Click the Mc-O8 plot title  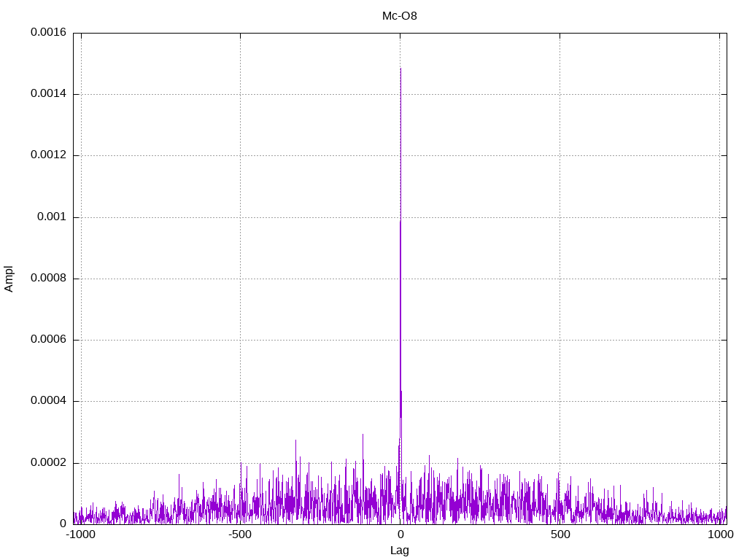point(400,15)
